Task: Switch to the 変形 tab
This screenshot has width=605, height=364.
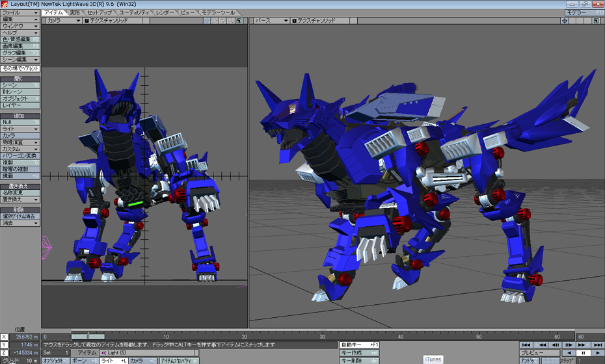Action: [x=75, y=13]
